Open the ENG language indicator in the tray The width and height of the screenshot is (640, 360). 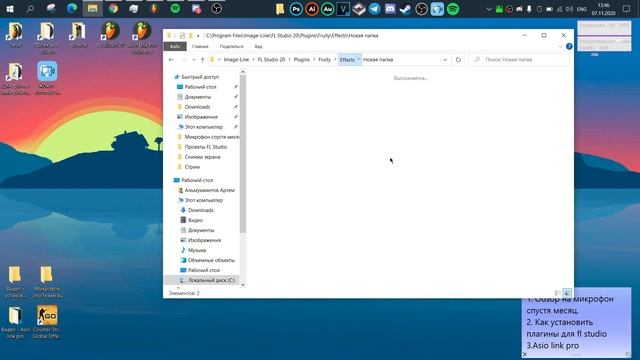(582, 9)
